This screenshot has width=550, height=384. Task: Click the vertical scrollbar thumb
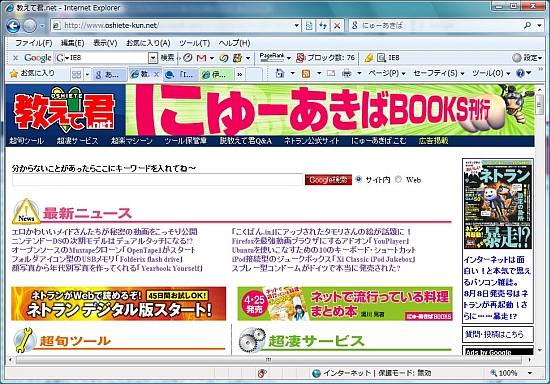[539, 105]
